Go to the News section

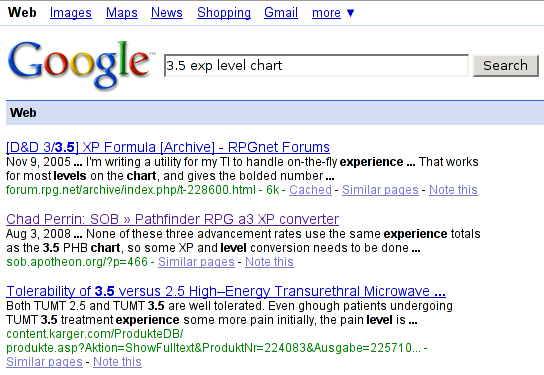tap(167, 12)
